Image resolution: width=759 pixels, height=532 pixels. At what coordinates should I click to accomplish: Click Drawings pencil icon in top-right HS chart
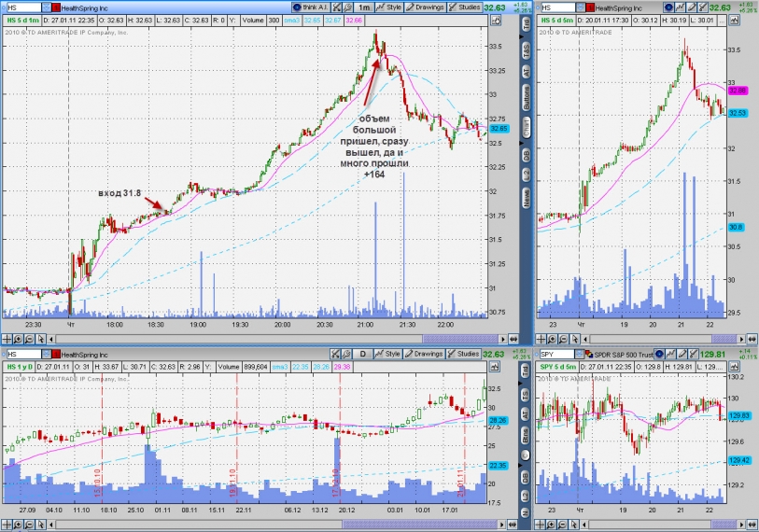coord(691,7)
